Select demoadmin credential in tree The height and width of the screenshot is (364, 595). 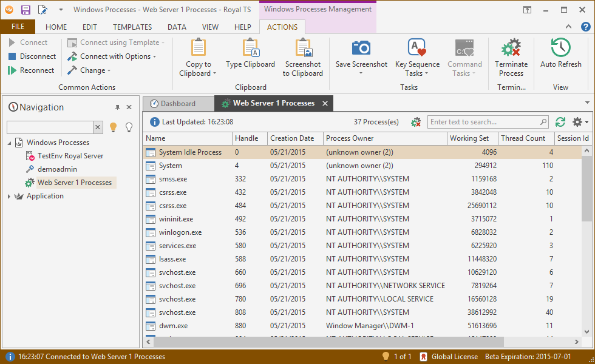click(57, 169)
